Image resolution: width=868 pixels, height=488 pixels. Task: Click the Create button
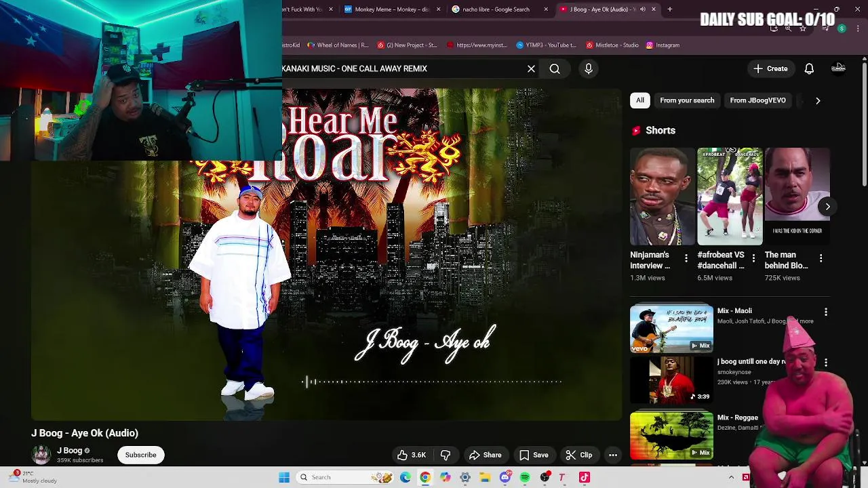click(x=770, y=68)
